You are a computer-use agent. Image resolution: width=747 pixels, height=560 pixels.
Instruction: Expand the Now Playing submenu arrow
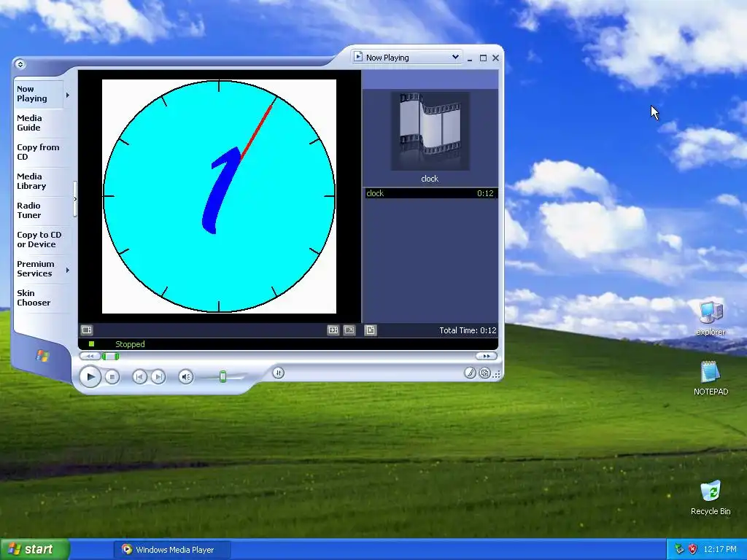point(68,96)
